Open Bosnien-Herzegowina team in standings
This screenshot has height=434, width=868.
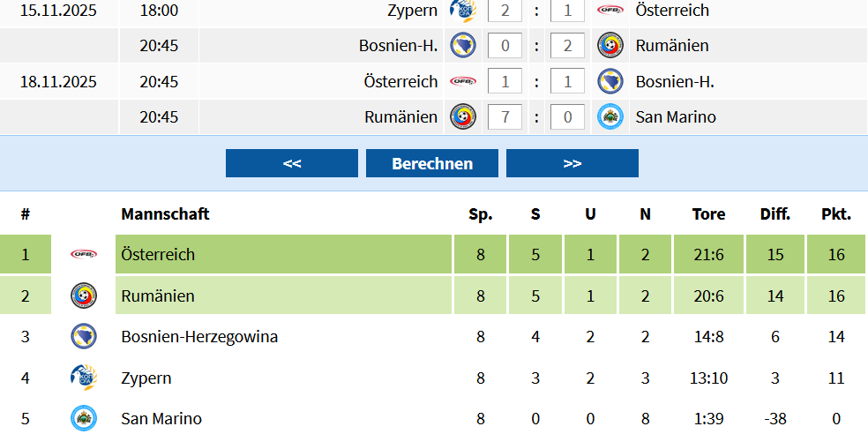[x=199, y=336]
